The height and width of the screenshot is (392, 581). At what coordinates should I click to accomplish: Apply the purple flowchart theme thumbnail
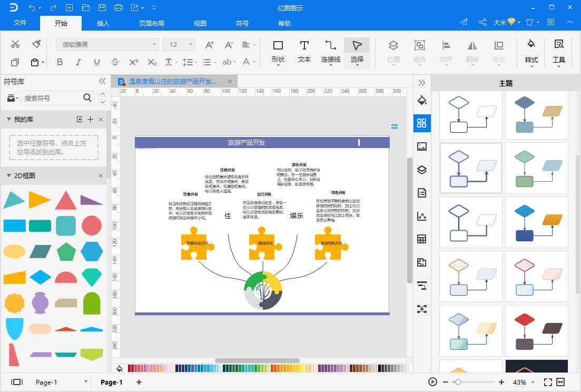click(470, 168)
